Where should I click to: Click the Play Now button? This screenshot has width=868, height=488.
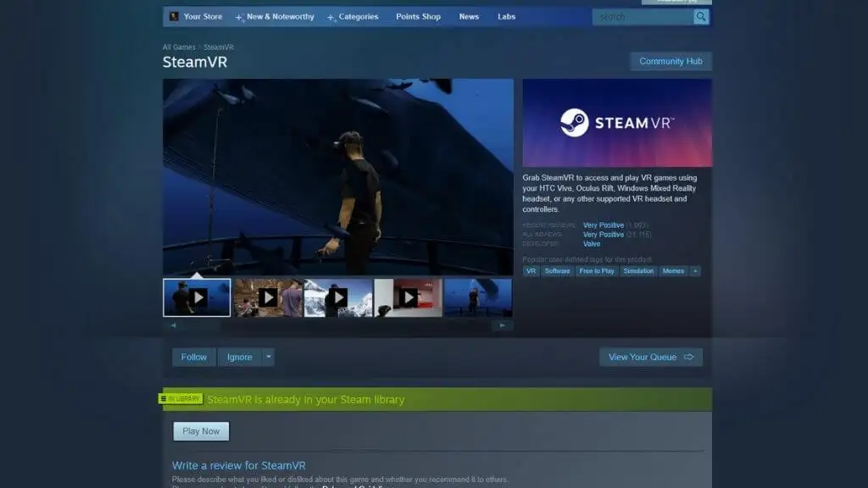201,431
